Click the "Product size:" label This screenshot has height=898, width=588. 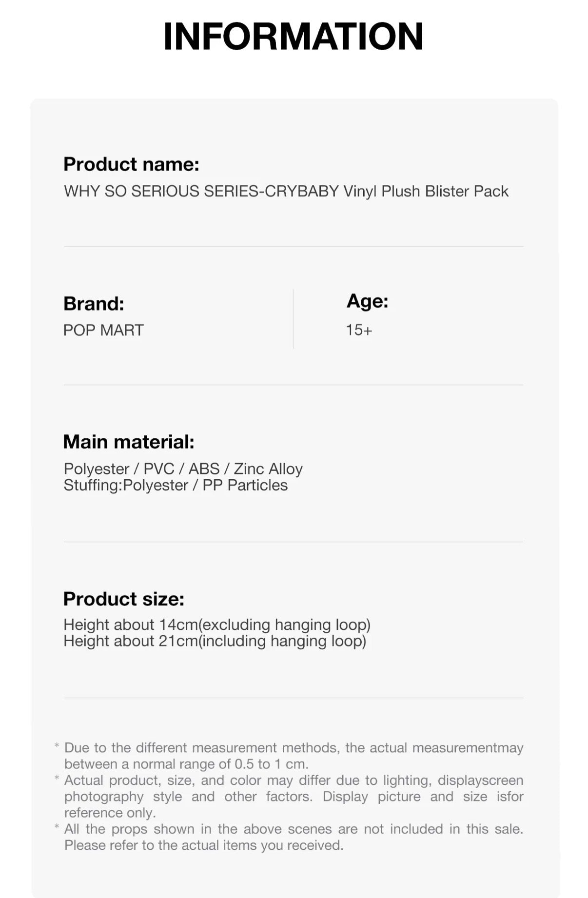coord(124,599)
